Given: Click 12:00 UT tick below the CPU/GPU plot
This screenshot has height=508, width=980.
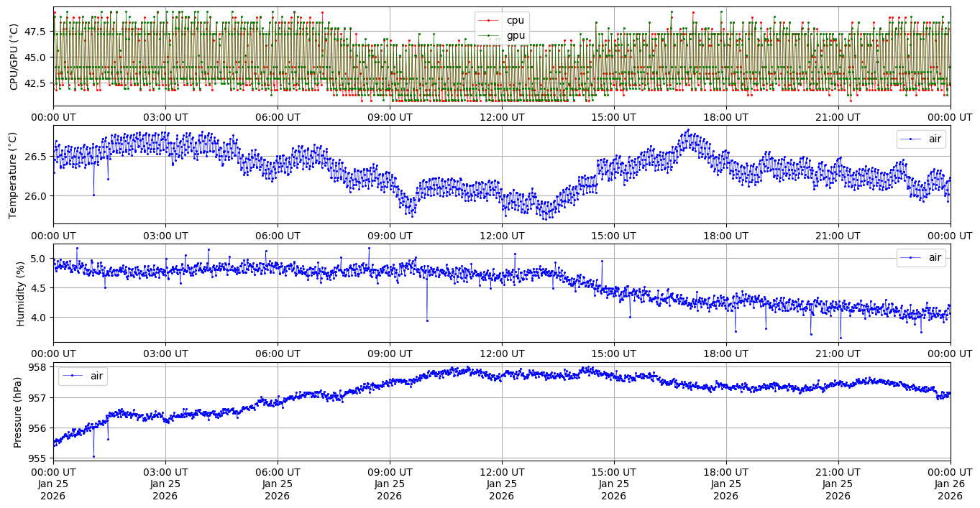Looking at the screenshot, I should pos(502,117).
